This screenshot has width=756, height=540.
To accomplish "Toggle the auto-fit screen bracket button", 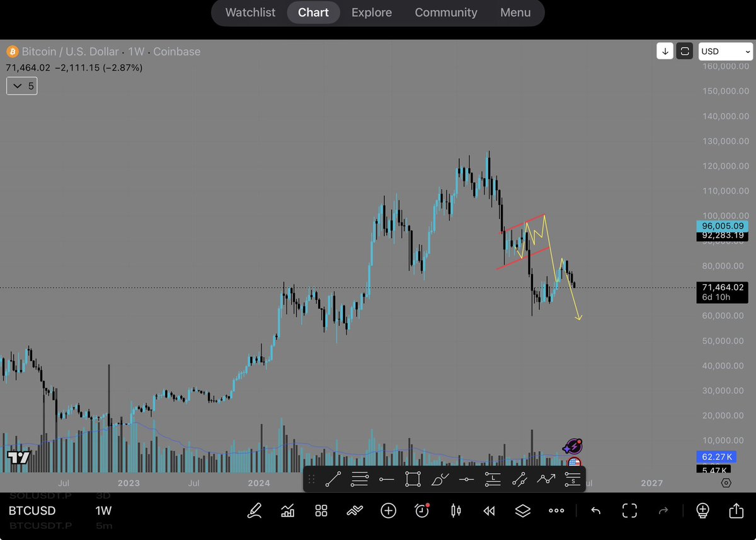I will point(685,51).
